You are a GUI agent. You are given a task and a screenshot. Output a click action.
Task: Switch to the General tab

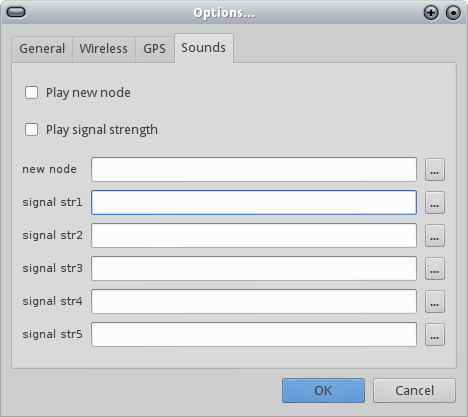tap(42, 49)
